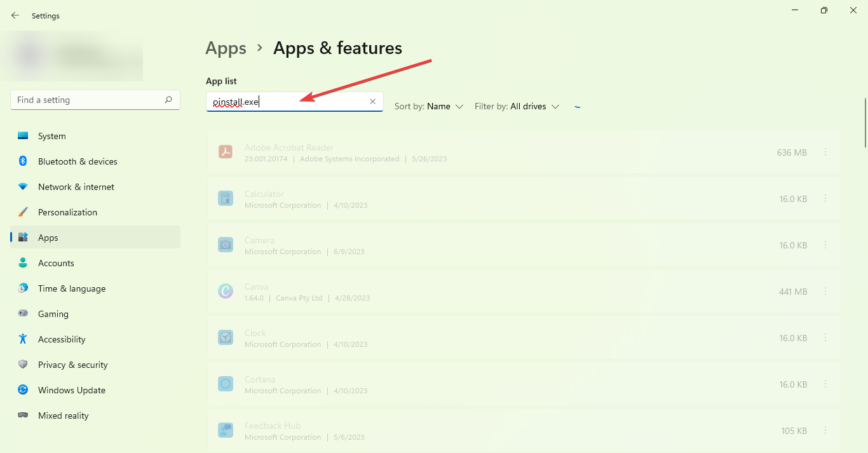
Task: Focus the Find a setting search box
Action: (95, 100)
